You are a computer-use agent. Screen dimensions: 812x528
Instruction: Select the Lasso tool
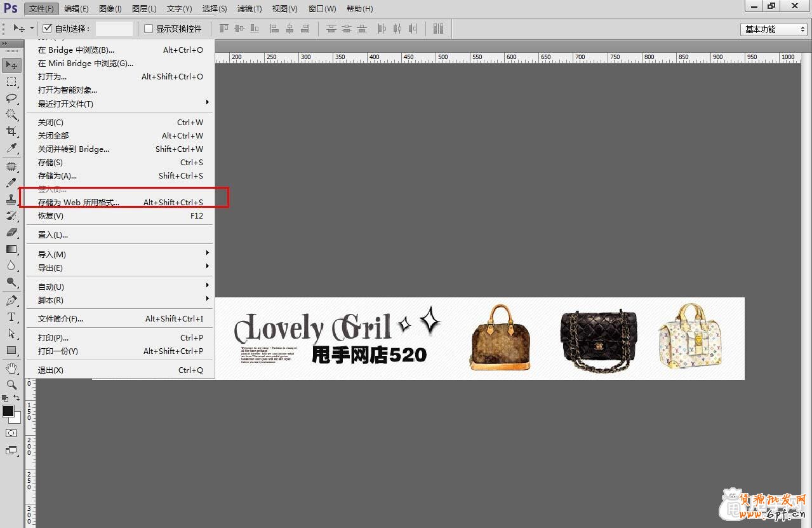(11, 98)
